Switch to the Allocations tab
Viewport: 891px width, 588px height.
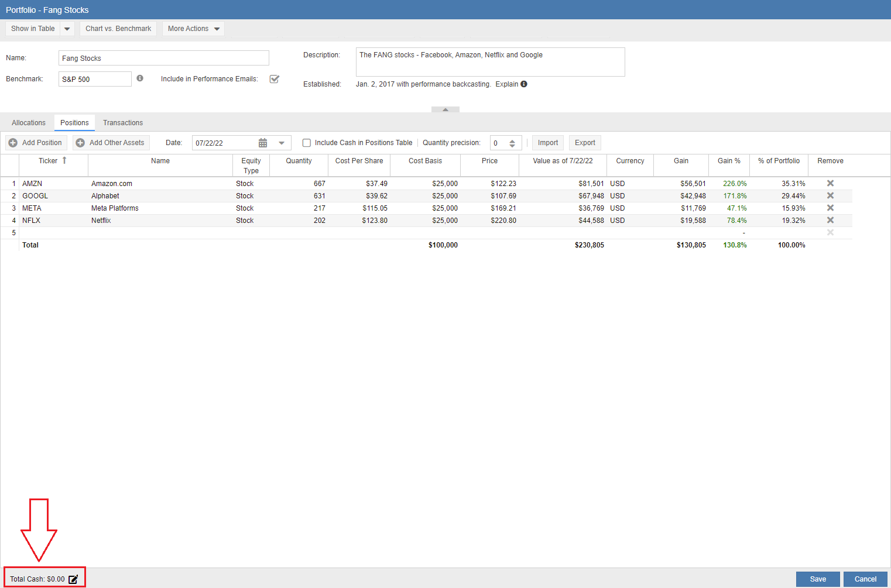click(28, 123)
